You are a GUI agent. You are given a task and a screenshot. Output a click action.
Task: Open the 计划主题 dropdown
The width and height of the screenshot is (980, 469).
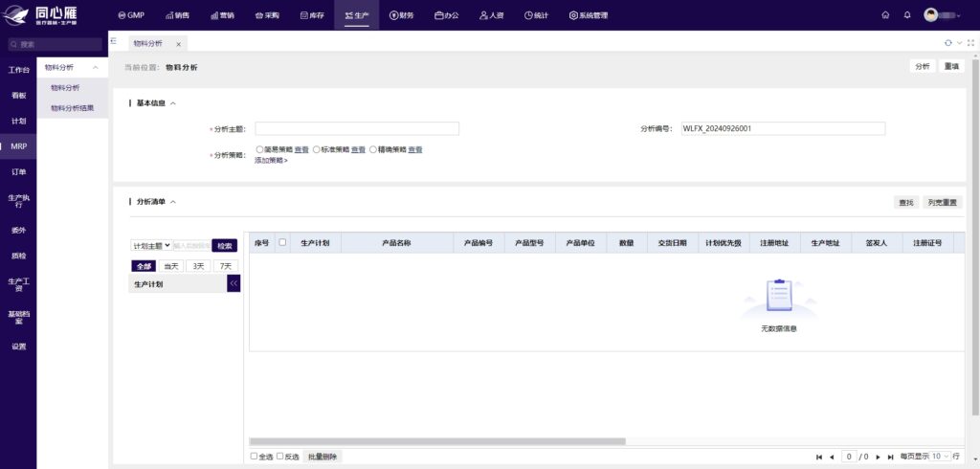[151, 246]
